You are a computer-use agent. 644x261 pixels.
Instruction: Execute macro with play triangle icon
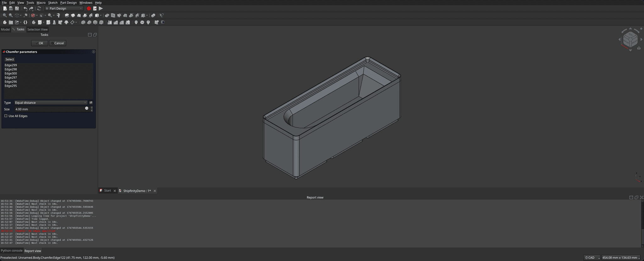point(101,8)
